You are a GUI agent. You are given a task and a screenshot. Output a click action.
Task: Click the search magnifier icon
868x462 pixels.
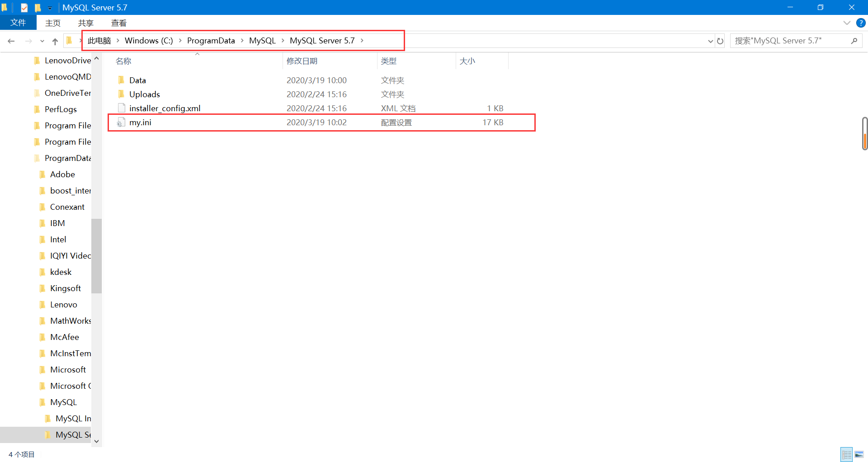[x=854, y=40]
